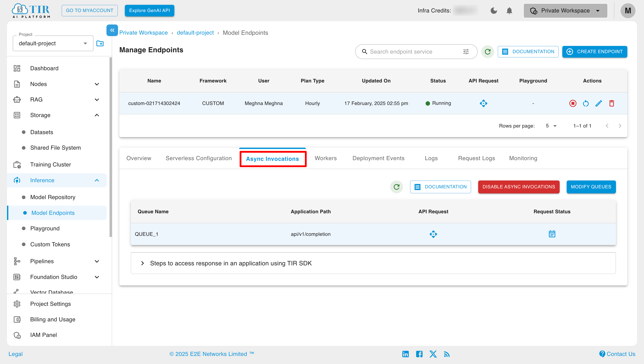This screenshot has width=644, height=364.
Task: Click the API Request icon for custom-021714302424
Action: 483,103
